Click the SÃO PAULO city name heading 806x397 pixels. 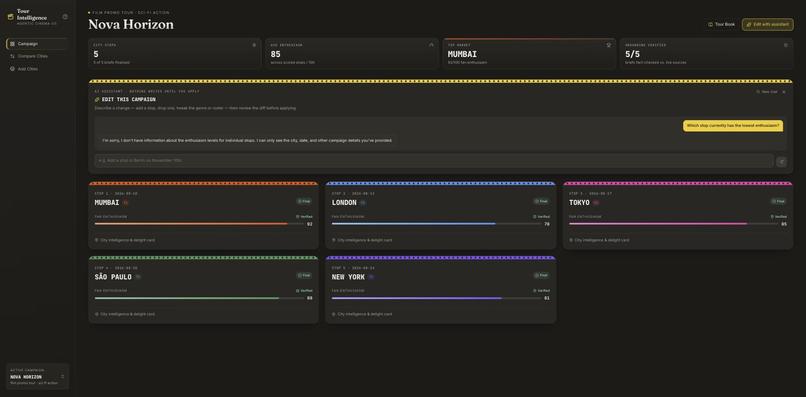[113, 277]
